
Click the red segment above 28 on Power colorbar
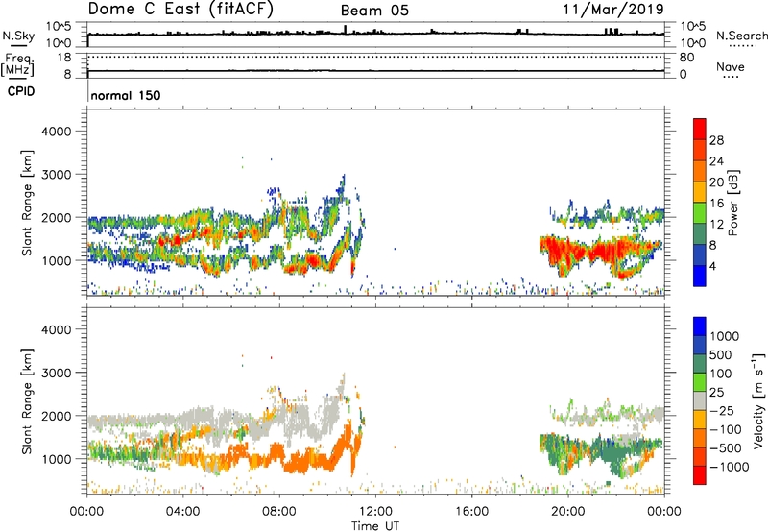[700, 129]
